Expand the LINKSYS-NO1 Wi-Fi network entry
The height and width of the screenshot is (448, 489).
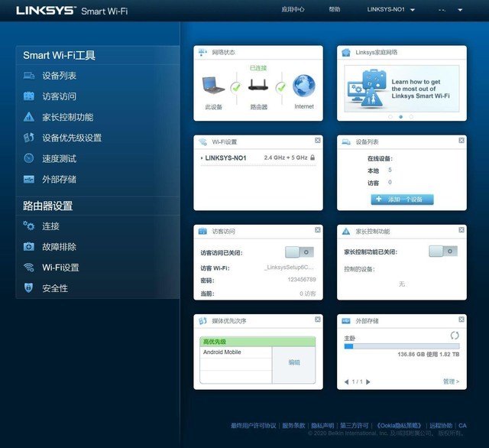coord(202,158)
